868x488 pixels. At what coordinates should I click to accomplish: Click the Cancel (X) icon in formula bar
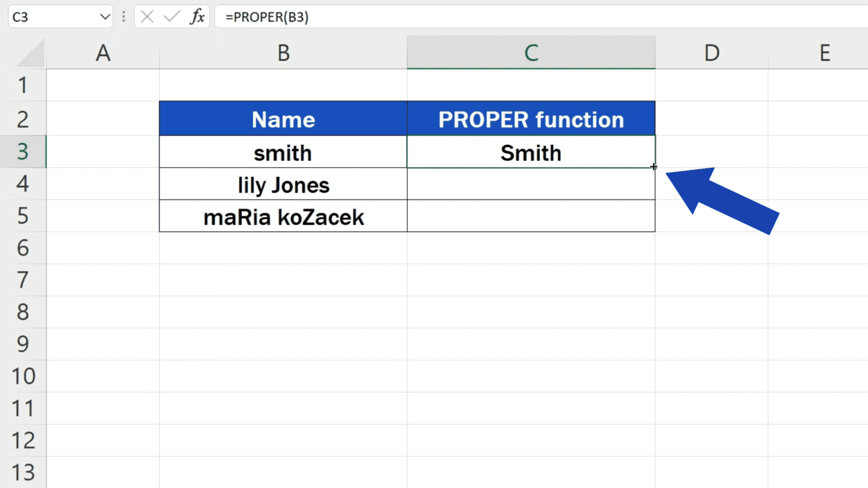(146, 17)
